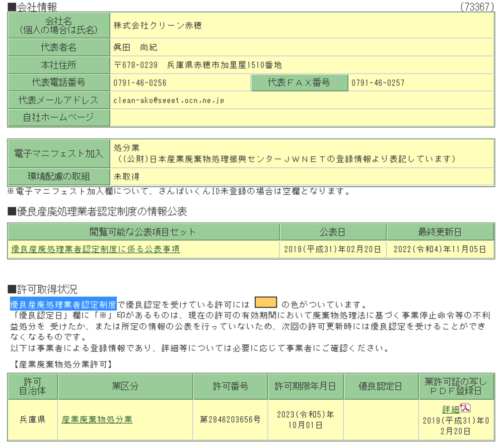Click the 代表メールアドレス header cell
The width and height of the screenshot is (504, 448).
59,100
